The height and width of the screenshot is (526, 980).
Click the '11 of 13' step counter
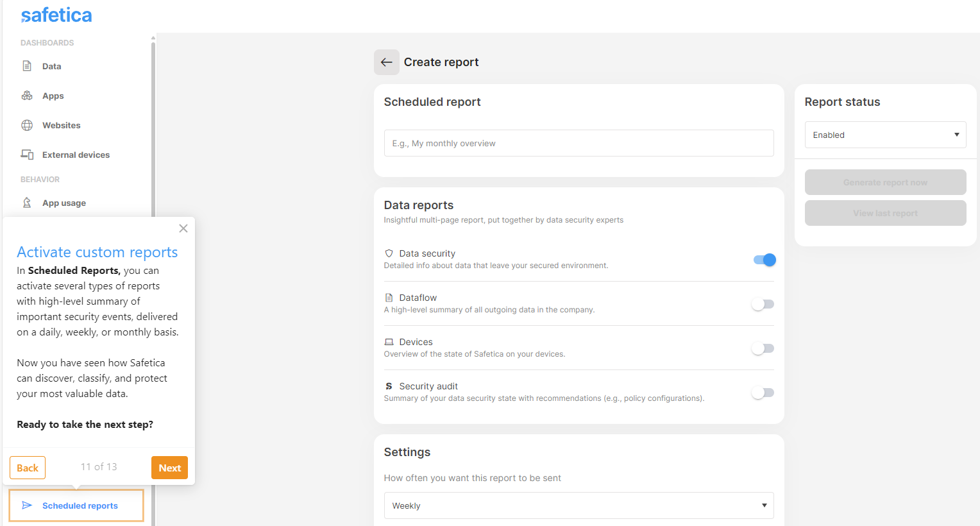(99, 467)
